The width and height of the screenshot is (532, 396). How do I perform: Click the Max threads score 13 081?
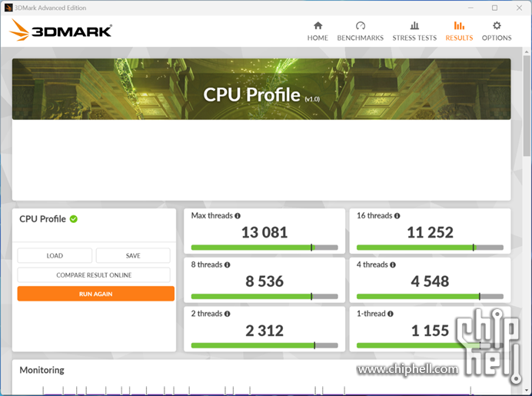(264, 232)
